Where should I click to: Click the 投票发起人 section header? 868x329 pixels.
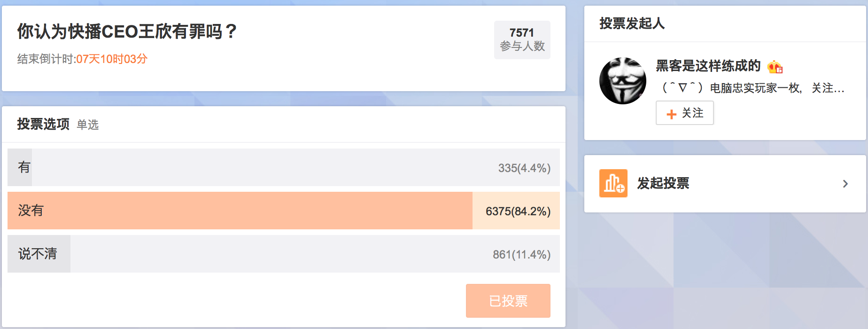point(632,23)
